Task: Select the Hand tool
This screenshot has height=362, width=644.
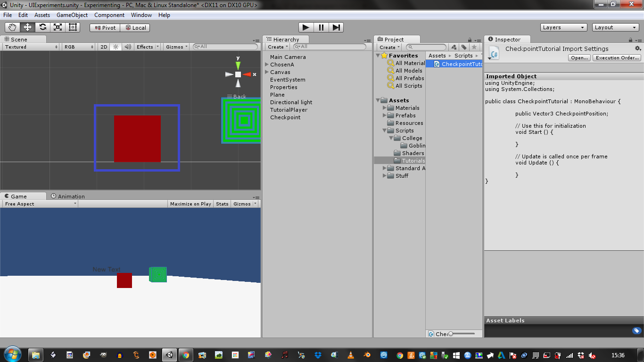Action: (x=12, y=27)
